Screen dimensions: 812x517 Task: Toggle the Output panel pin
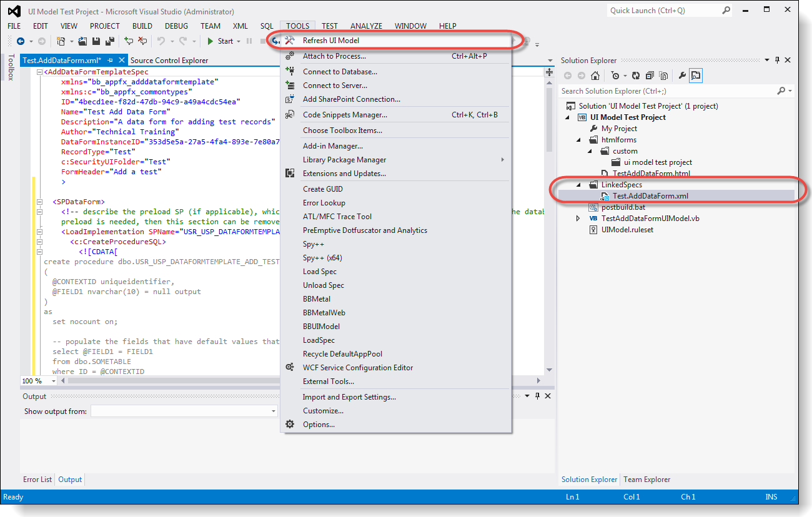(x=537, y=396)
